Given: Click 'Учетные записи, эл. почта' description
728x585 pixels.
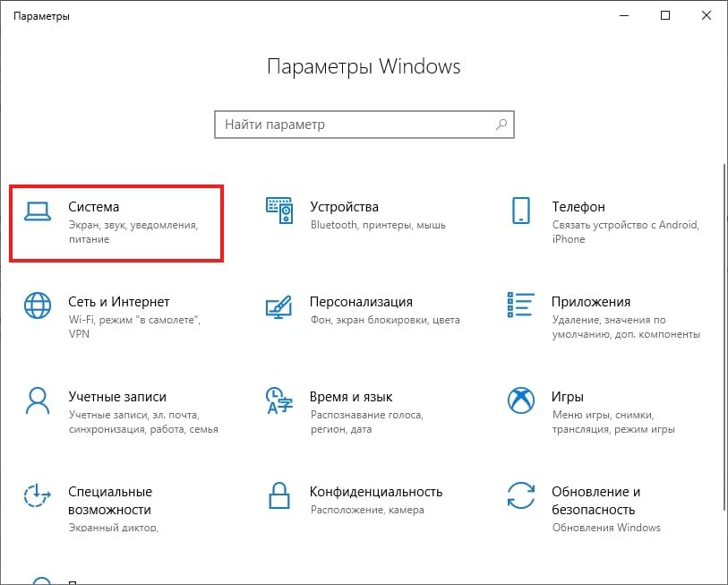Looking at the screenshot, I should click(143, 422).
